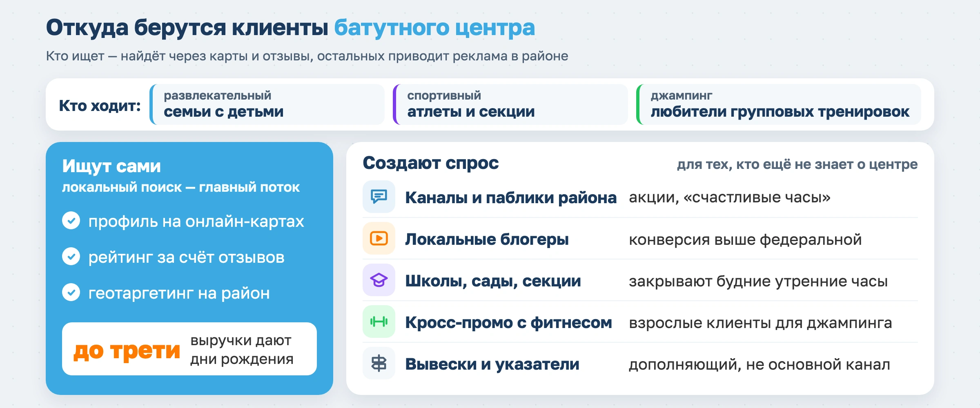The height and width of the screenshot is (408, 980).
Task: Click the dumbbell icon beside Кросс-промо с фитнесом
Action: [379, 322]
